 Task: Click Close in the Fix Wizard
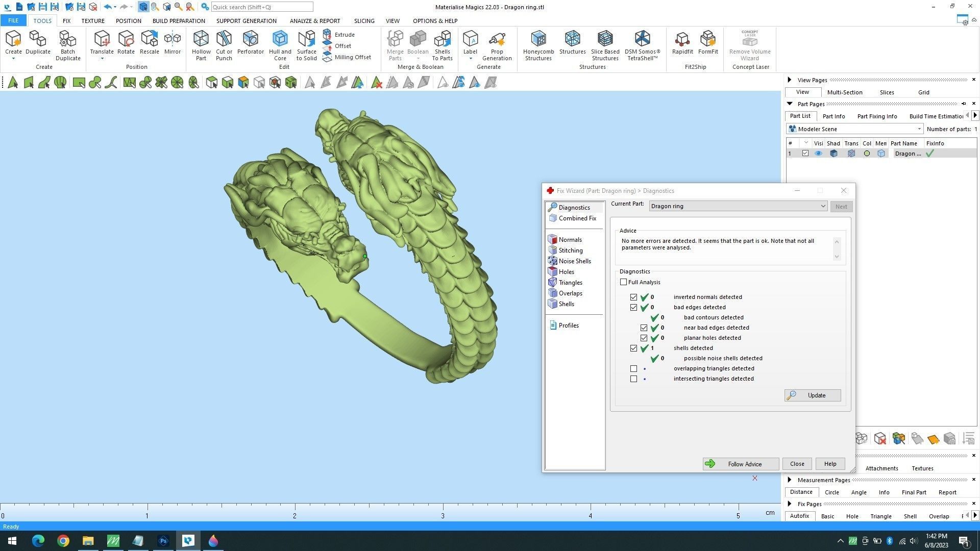(797, 464)
